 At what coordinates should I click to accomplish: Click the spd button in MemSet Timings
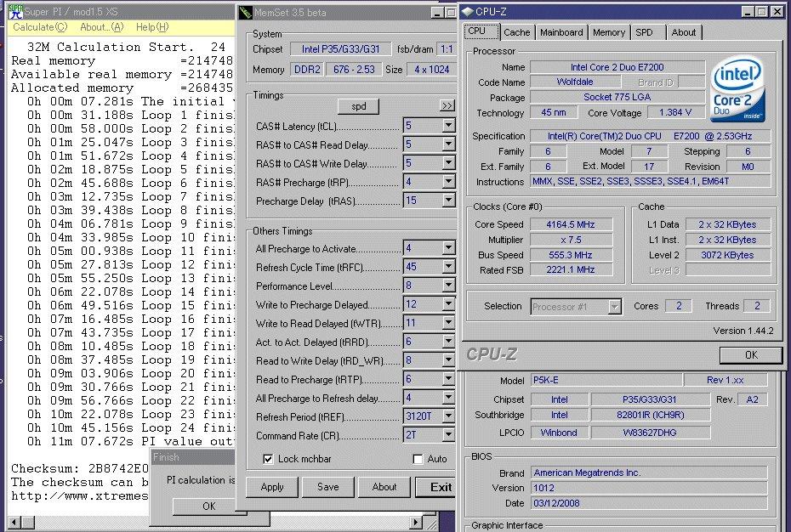(358, 106)
